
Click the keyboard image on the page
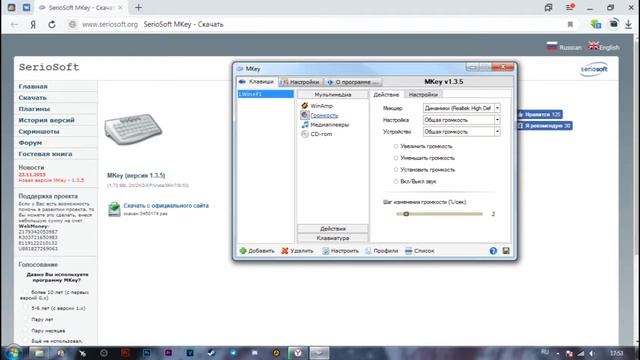[x=133, y=130]
